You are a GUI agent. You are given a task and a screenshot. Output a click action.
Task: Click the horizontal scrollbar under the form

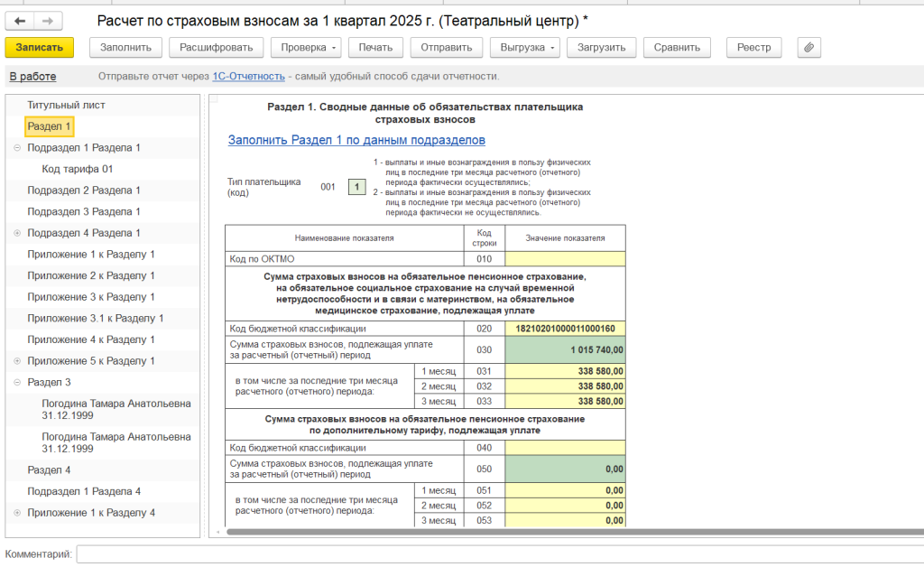click(x=541, y=532)
